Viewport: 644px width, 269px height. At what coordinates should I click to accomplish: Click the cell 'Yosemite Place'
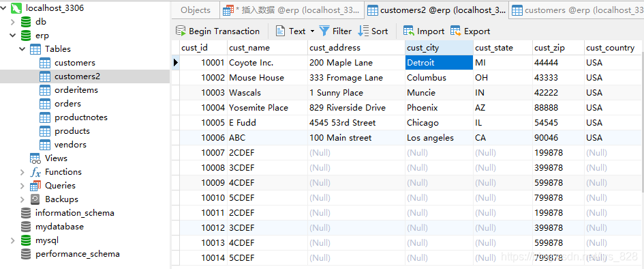coord(267,108)
